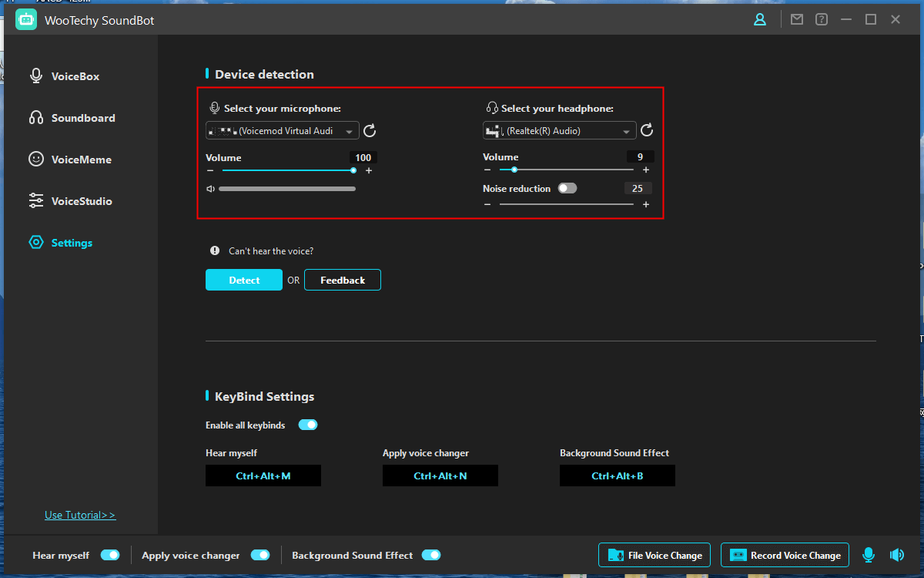Disable the Enable all keybinds toggle
924x578 pixels.
(x=308, y=425)
